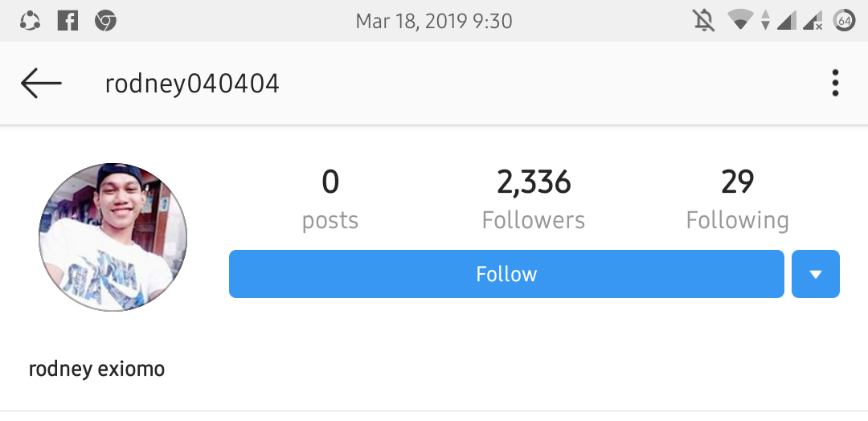This screenshot has height=421, width=868.
Task: Tap the battery 64 indicator icon
Action: click(x=844, y=20)
